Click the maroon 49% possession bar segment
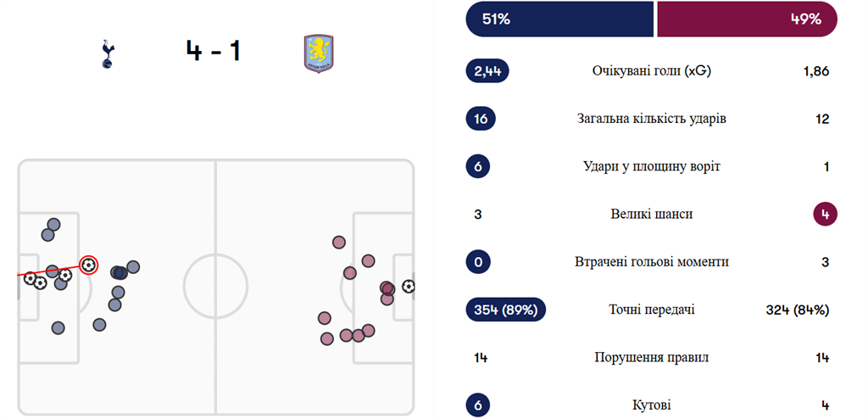The width and height of the screenshot is (868, 419). click(x=746, y=19)
